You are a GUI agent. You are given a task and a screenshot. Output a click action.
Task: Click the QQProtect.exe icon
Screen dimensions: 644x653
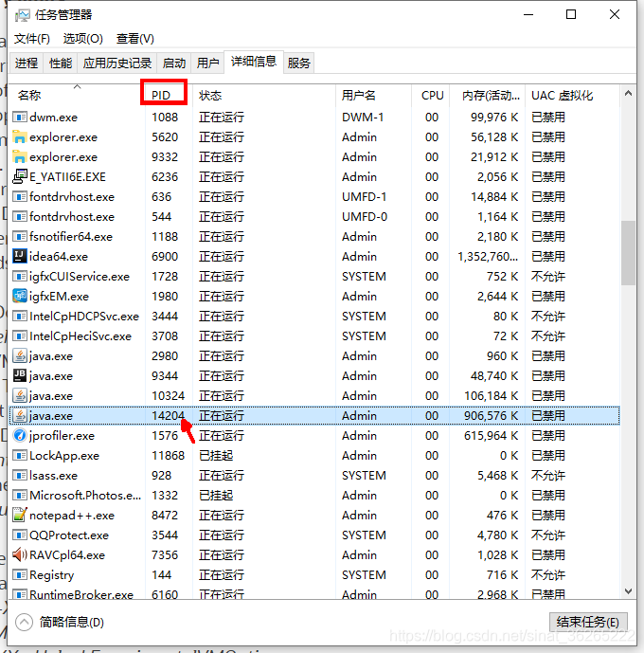tap(20, 535)
